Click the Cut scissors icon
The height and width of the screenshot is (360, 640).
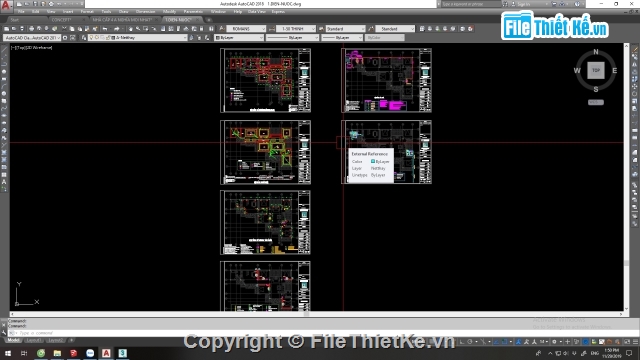(x=64, y=29)
